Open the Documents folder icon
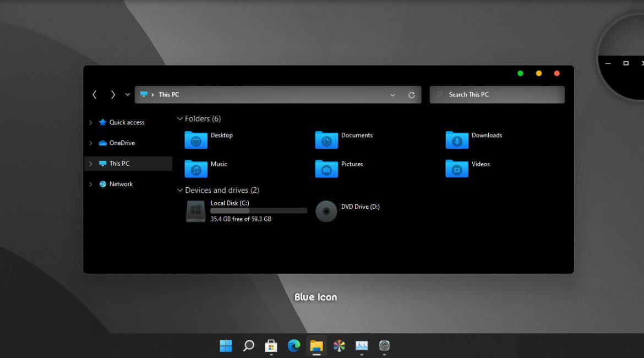Screen dimensions: 644x358 pos(326,140)
